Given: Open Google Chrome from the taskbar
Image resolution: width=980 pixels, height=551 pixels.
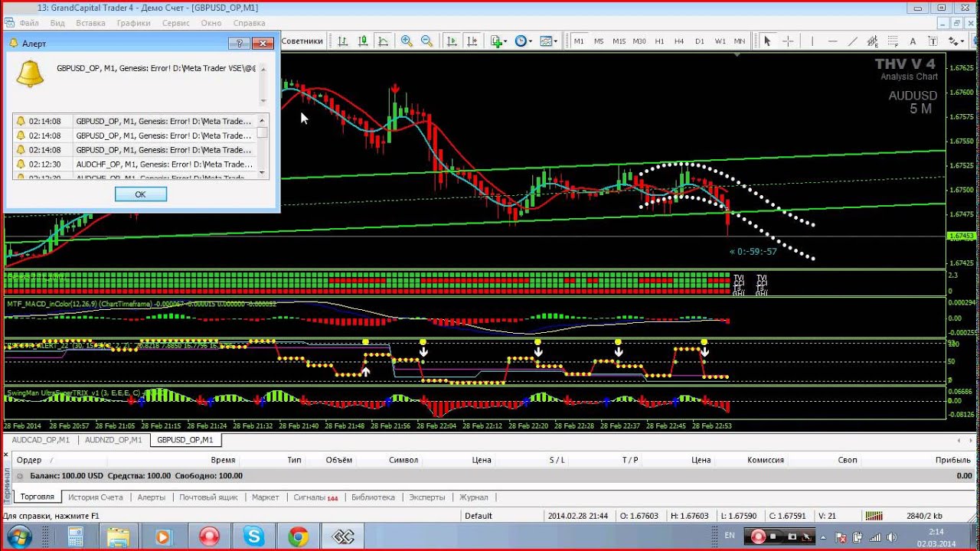Looking at the screenshot, I should pyautogui.click(x=299, y=536).
